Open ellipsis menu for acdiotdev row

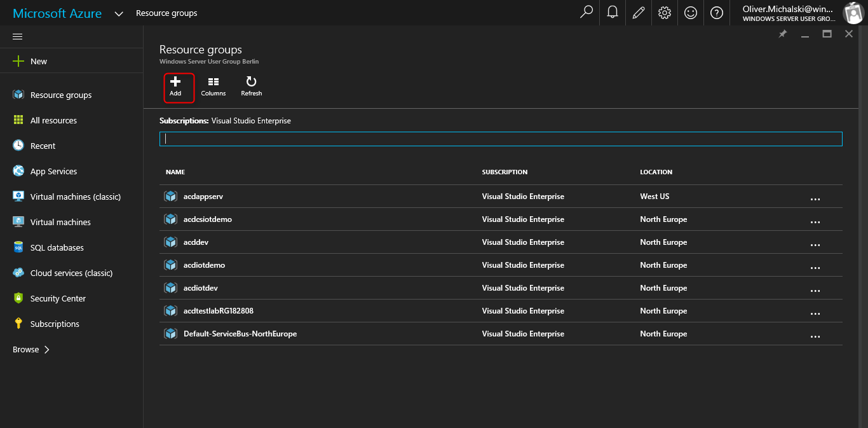pyautogui.click(x=815, y=291)
